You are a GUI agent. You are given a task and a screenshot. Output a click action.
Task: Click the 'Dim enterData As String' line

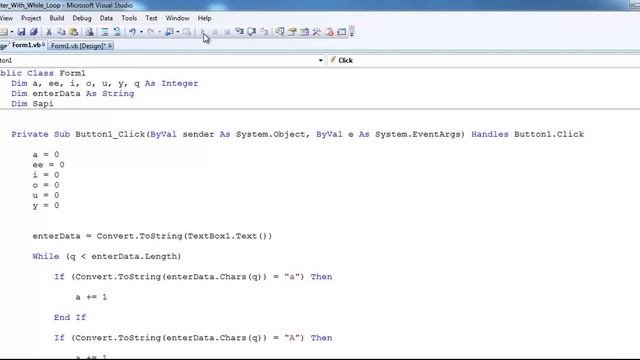tap(73, 93)
